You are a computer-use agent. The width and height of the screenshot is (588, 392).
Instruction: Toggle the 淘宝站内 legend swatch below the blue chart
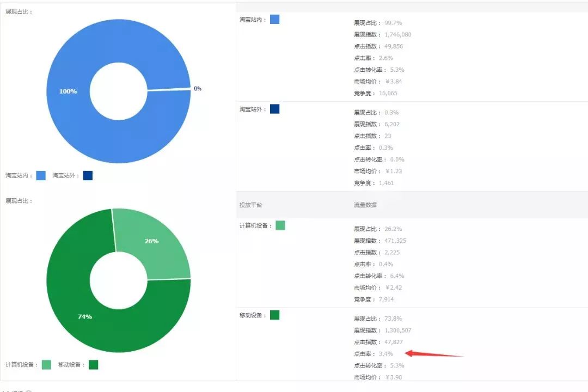coord(41,175)
